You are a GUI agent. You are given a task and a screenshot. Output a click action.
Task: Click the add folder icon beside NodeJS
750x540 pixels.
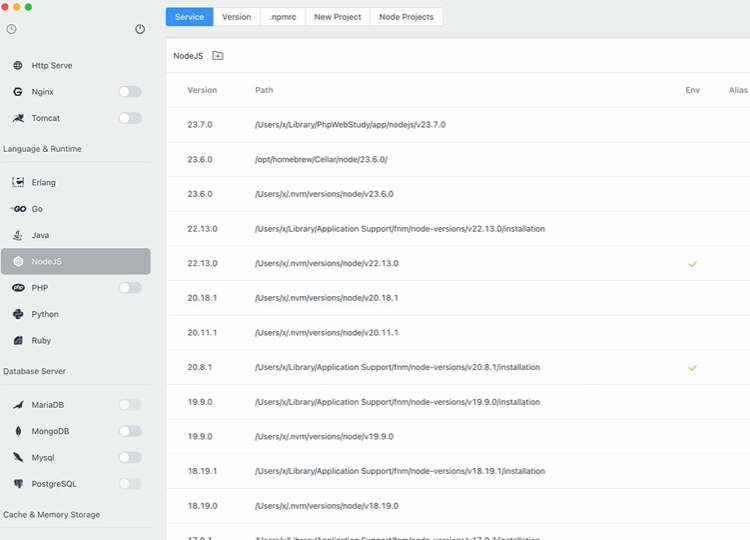coord(218,56)
